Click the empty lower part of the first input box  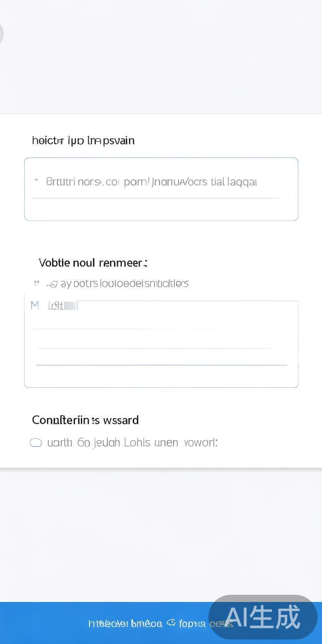coord(161,209)
